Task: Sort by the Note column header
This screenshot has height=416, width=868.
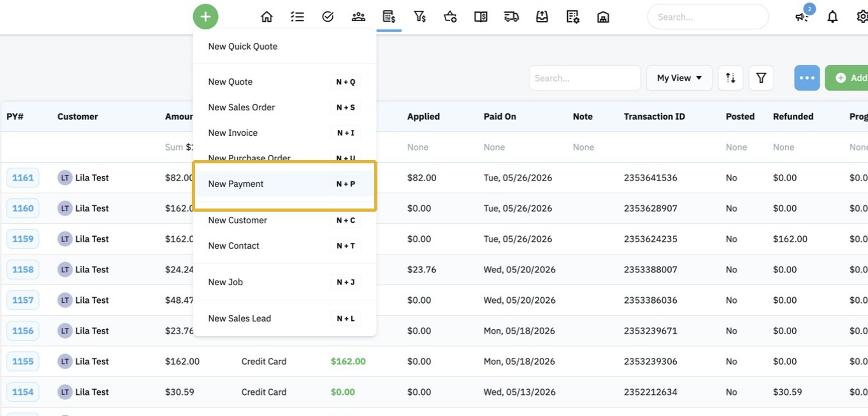Action: [x=583, y=116]
